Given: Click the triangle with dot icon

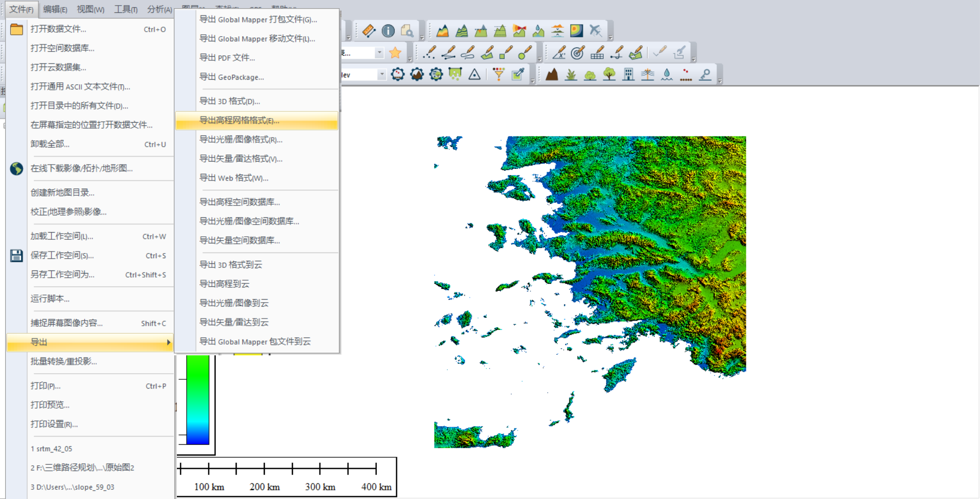Looking at the screenshot, I should 474,74.
